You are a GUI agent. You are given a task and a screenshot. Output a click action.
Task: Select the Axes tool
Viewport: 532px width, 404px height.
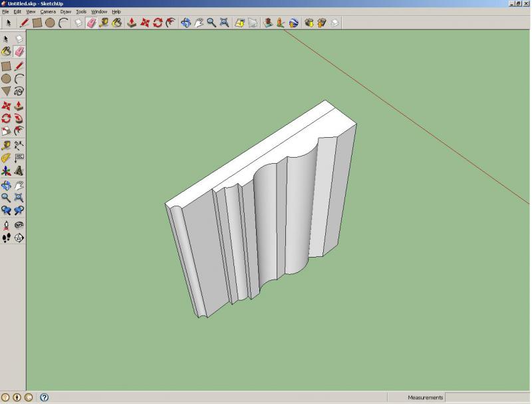coord(6,171)
